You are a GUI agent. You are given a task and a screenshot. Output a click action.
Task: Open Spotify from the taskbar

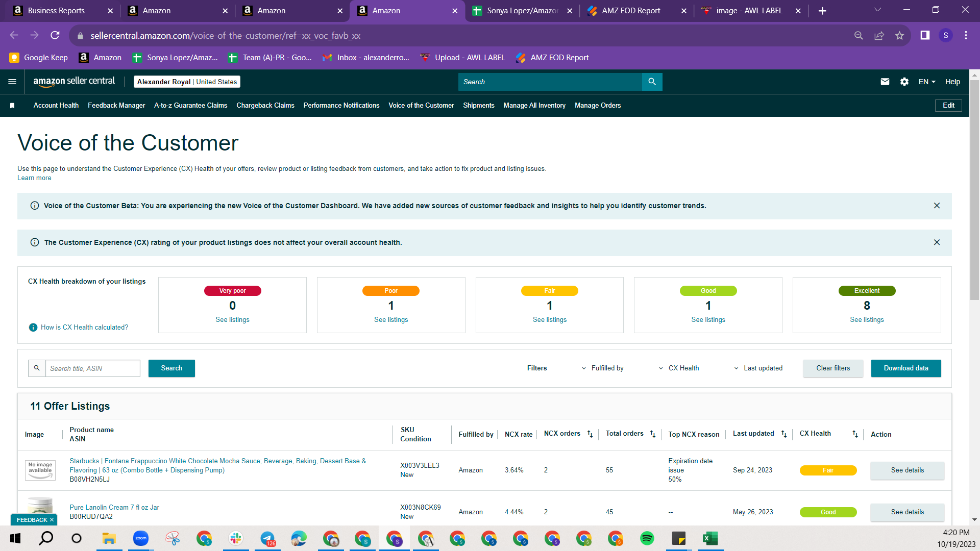click(647, 538)
